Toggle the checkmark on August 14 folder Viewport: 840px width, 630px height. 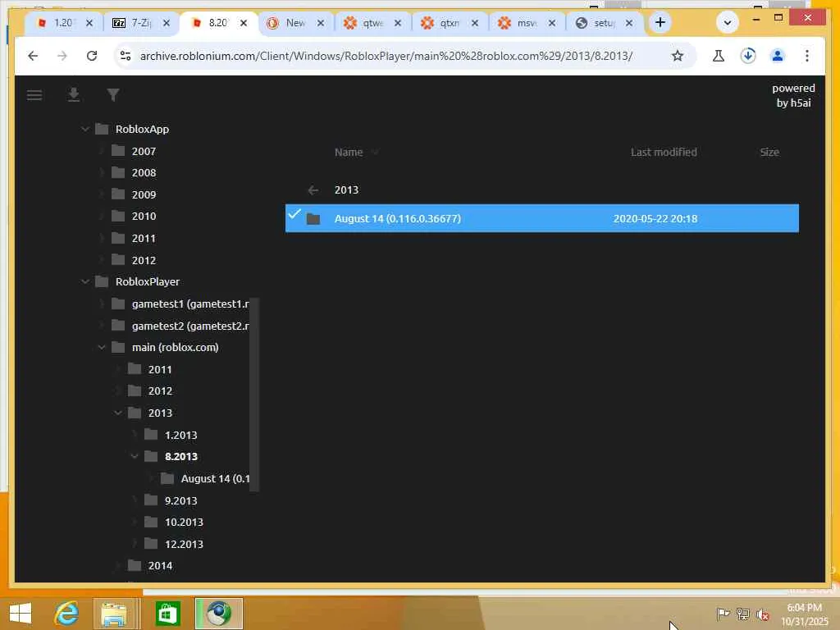pyautogui.click(x=294, y=214)
